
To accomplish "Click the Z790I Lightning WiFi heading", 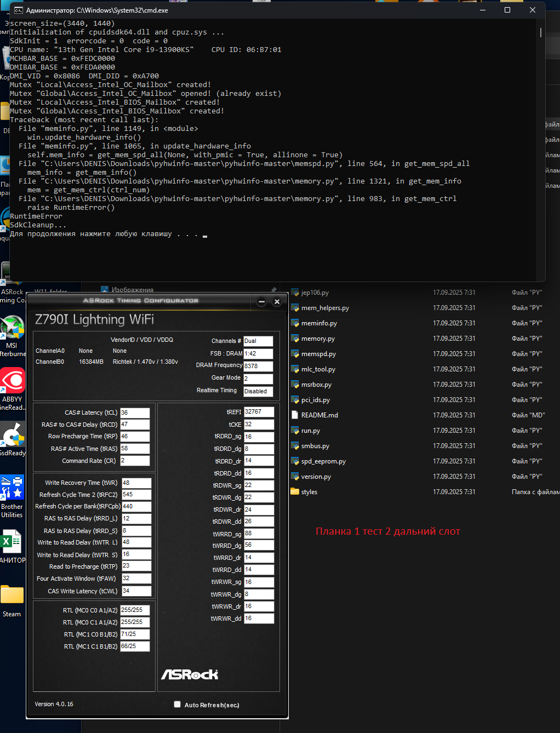I will click(94, 319).
